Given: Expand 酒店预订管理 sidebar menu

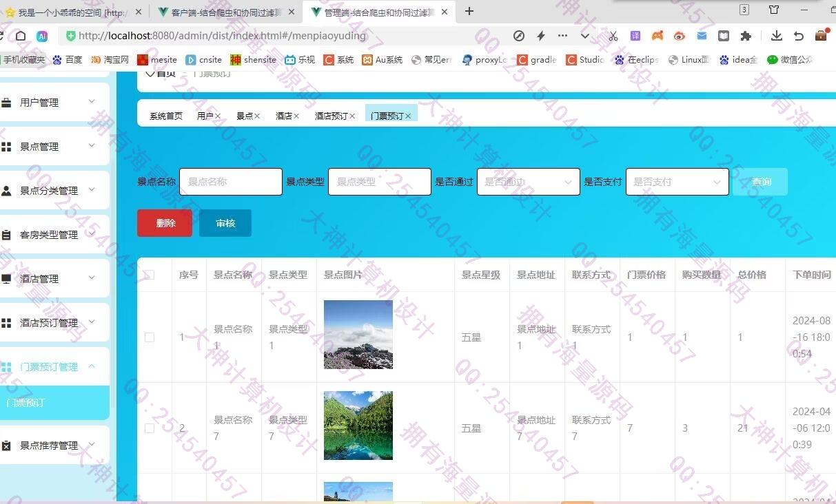Looking at the screenshot, I should [x=54, y=322].
